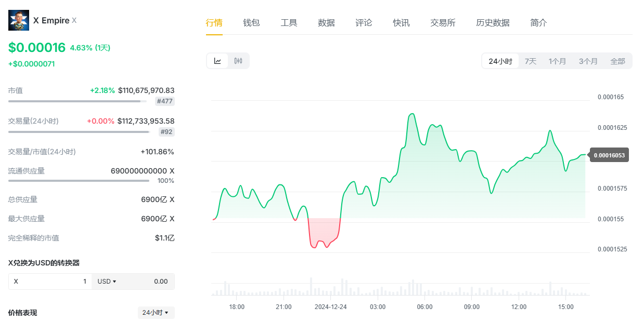Click the 4.63% (1天) change label
This screenshot has height=321, width=644.
point(90,48)
